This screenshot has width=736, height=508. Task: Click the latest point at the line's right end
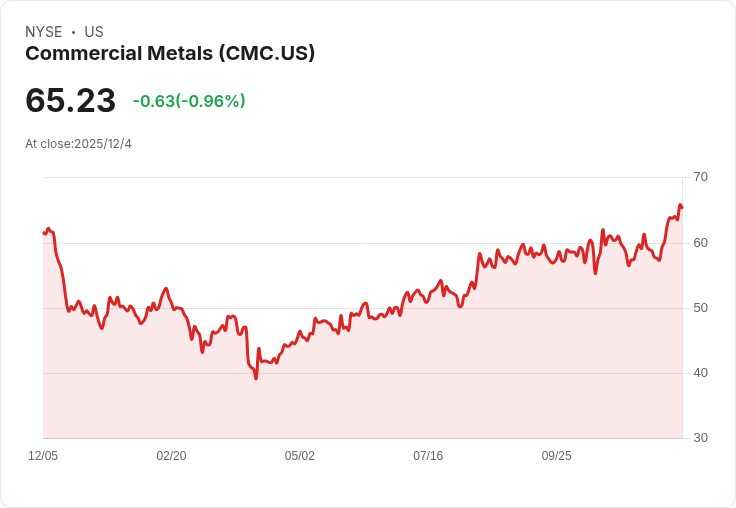click(681, 207)
